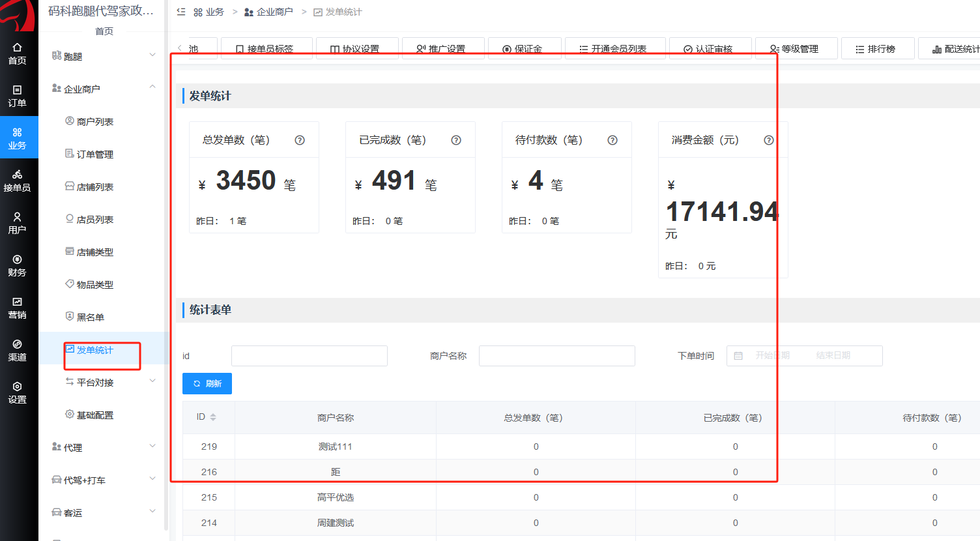The width and height of the screenshot is (980, 541).
Task: Switch to the 保证金 tab
Action: point(525,49)
